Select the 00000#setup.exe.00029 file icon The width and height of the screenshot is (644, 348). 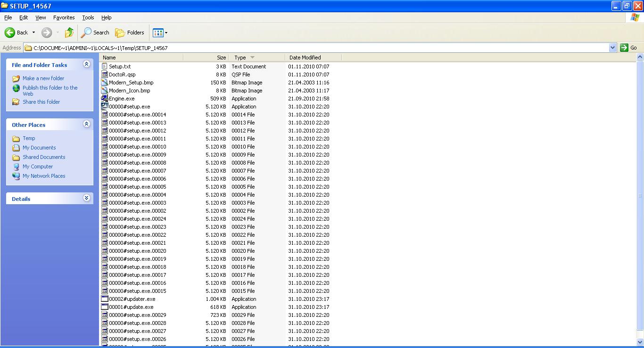click(x=105, y=315)
